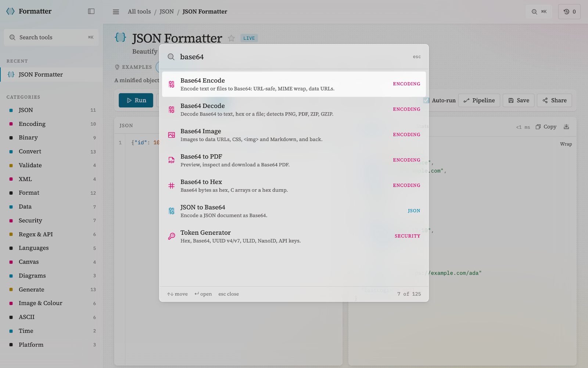The width and height of the screenshot is (588, 368).
Task: Click the search icon in the command palette
Action: tap(171, 57)
